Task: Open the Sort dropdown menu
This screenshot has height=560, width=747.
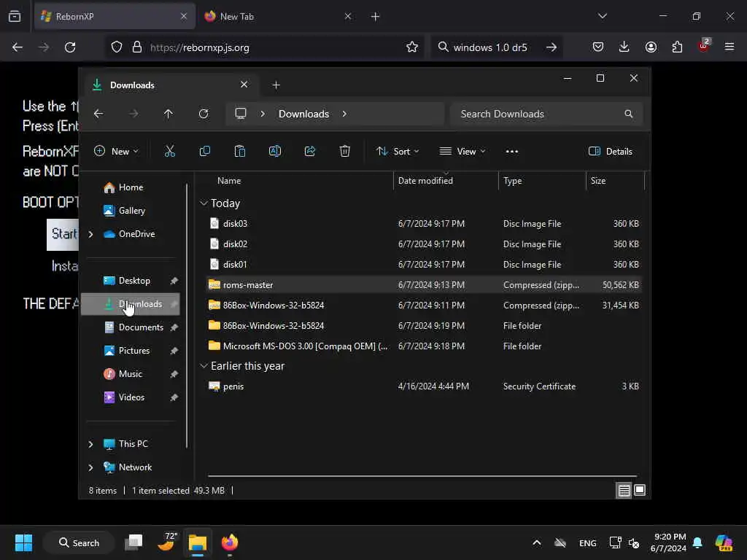Action: pos(398,152)
